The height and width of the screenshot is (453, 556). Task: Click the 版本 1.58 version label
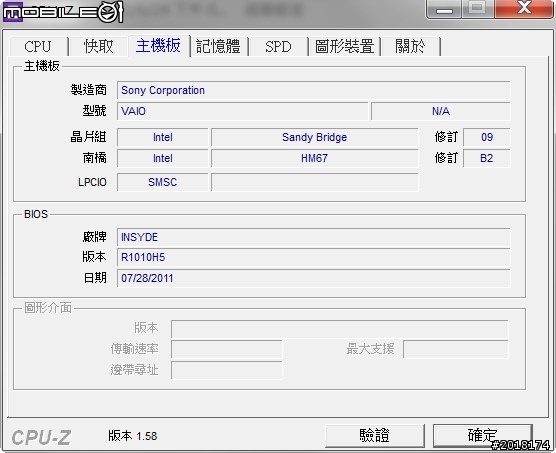(x=133, y=436)
